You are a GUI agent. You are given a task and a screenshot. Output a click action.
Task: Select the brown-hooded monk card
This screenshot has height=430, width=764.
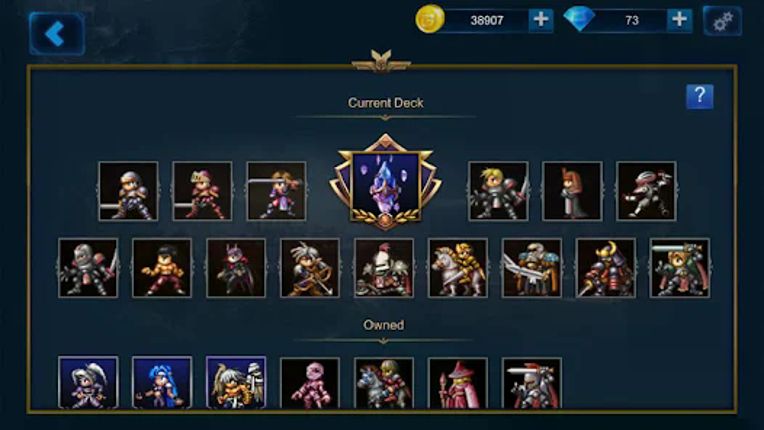click(x=572, y=191)
